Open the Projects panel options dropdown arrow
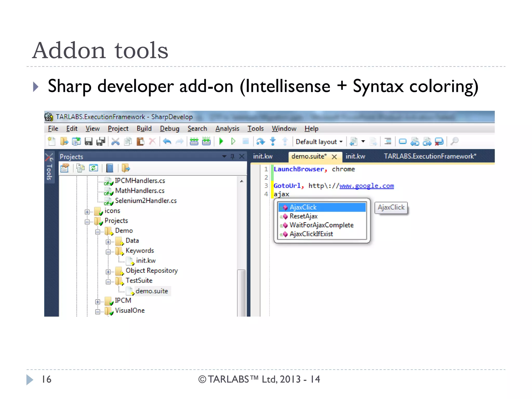This screenshot has width=532, height=399. click(x=224, y=156)
